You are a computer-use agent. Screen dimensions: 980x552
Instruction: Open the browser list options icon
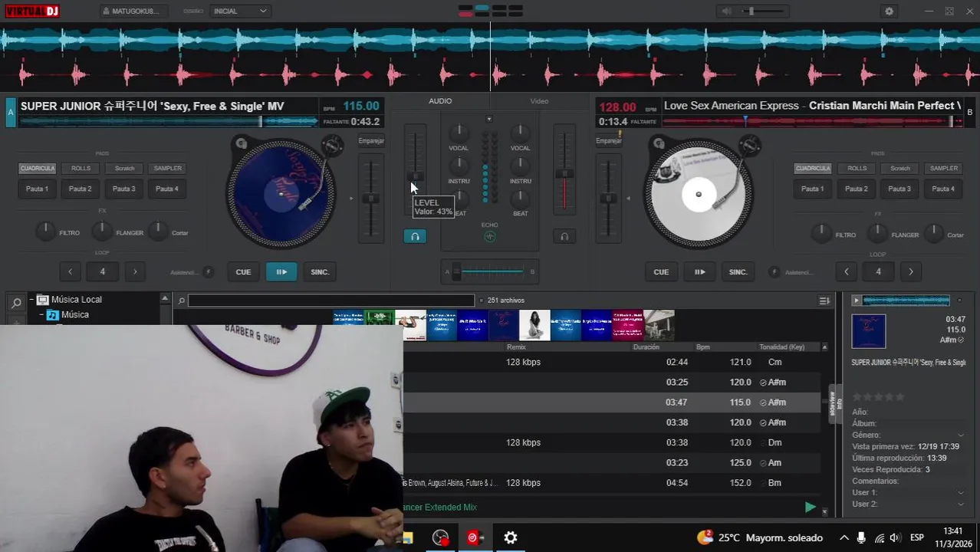824,301
